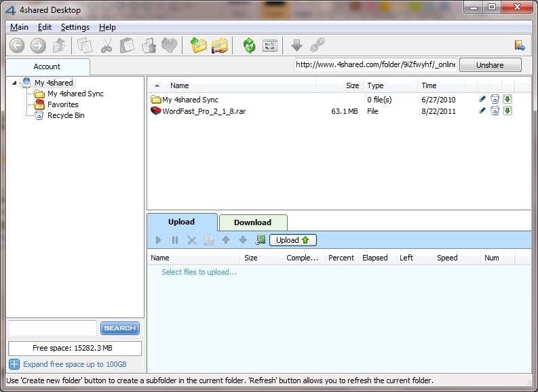Open the Help menu
The width and height of the screenshot is (538, 392).
(x=107, y=27)
